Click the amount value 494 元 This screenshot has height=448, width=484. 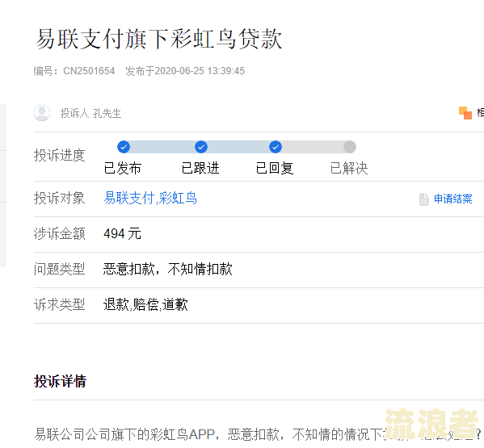[x=122, y=233]
